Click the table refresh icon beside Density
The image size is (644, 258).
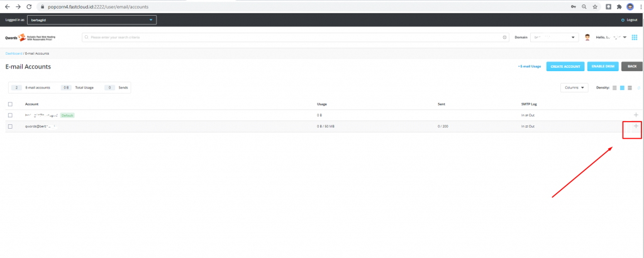(x=638, y=87)
